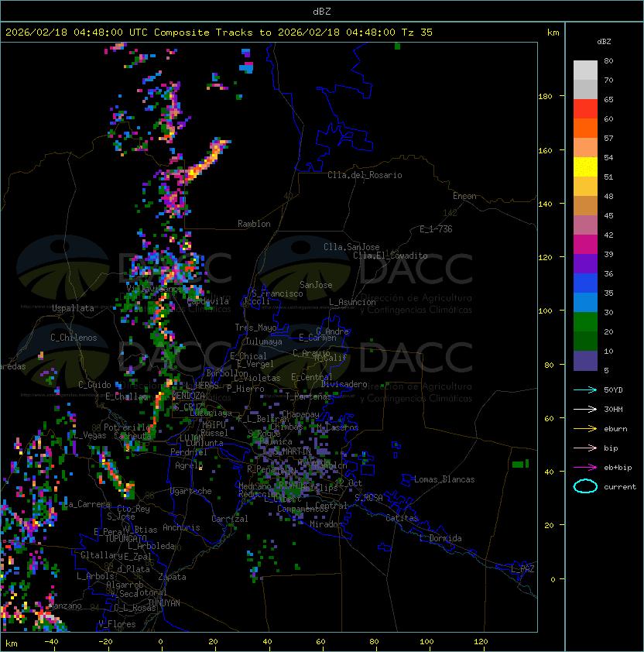Viewport: 644px width, 652px height.
Task: Click the pink bip arrow icon
Action: click(x=585, y=448)
